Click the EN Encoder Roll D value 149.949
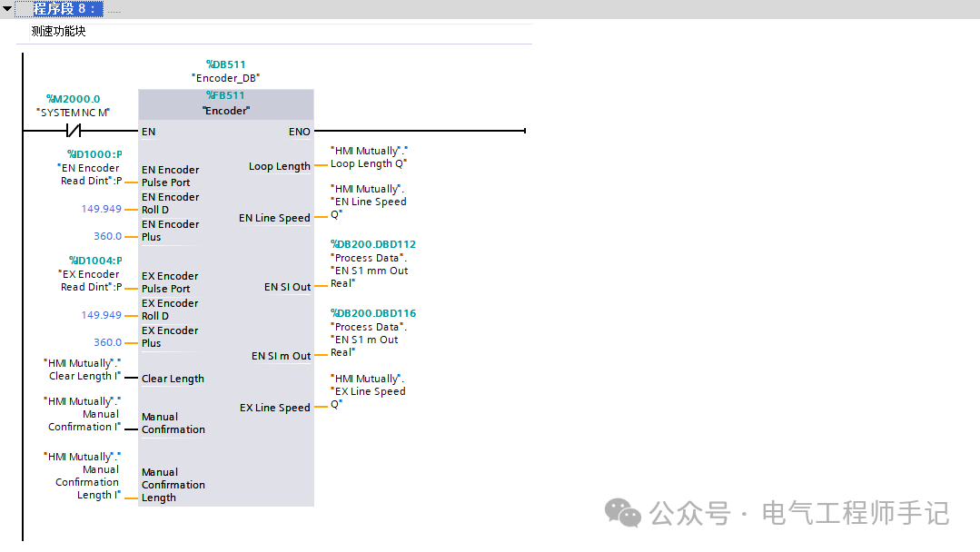 (101, 209)
